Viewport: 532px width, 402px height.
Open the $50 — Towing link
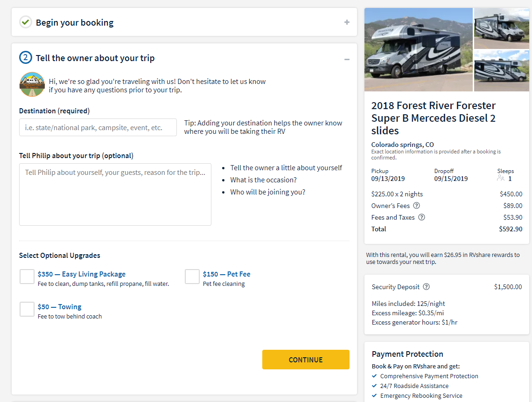pos(59,307)
